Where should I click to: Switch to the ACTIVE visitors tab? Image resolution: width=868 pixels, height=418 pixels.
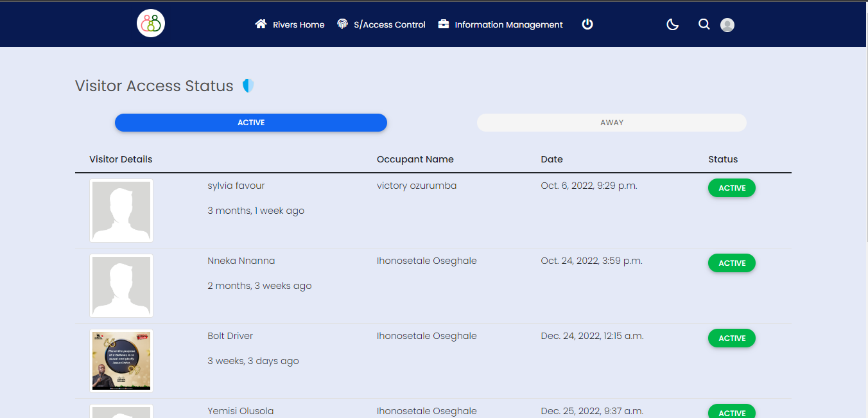[251, 123]
